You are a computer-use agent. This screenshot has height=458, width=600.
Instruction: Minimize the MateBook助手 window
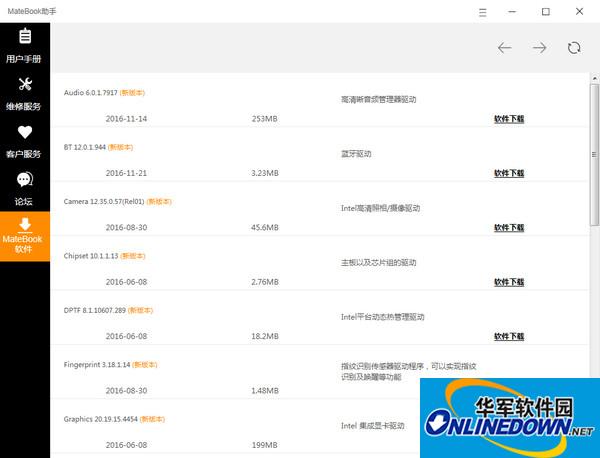coord(512,12)
